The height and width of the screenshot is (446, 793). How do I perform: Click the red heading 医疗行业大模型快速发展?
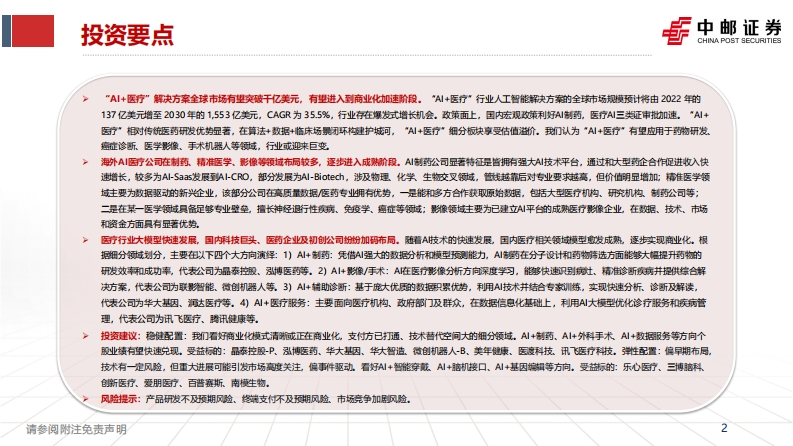(249, 240)
